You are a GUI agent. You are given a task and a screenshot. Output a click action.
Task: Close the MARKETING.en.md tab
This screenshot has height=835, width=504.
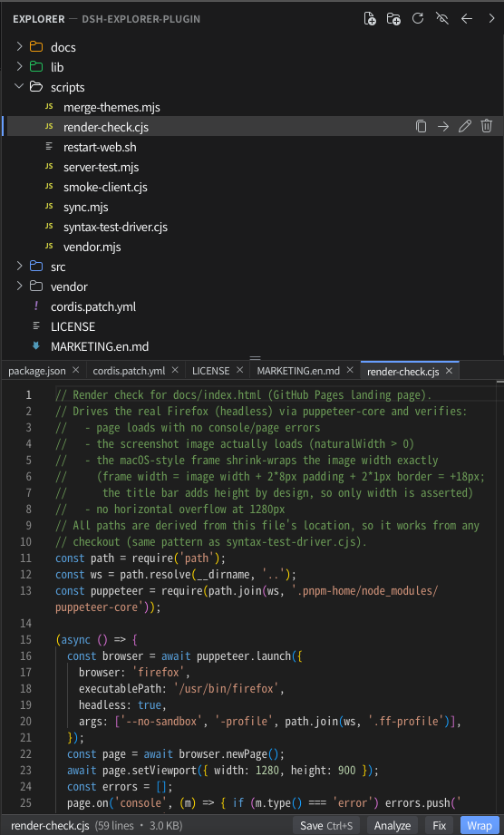[x=350, y=370]
